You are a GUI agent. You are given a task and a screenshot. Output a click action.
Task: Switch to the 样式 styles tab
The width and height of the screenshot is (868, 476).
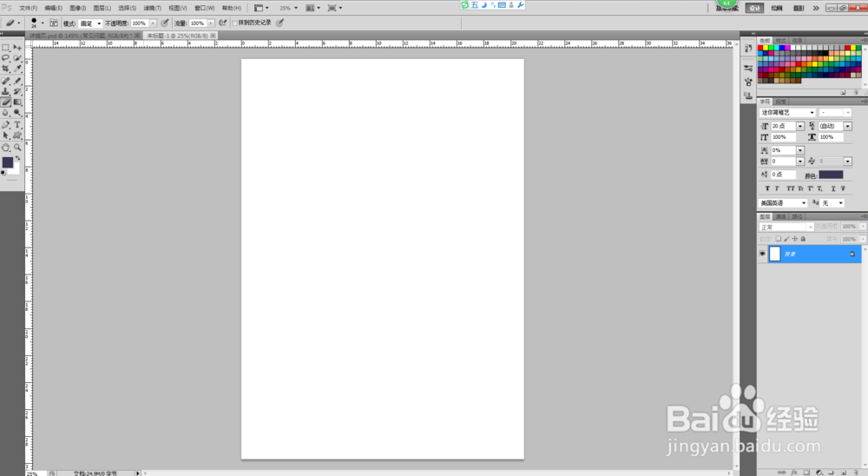click(780, 41)
